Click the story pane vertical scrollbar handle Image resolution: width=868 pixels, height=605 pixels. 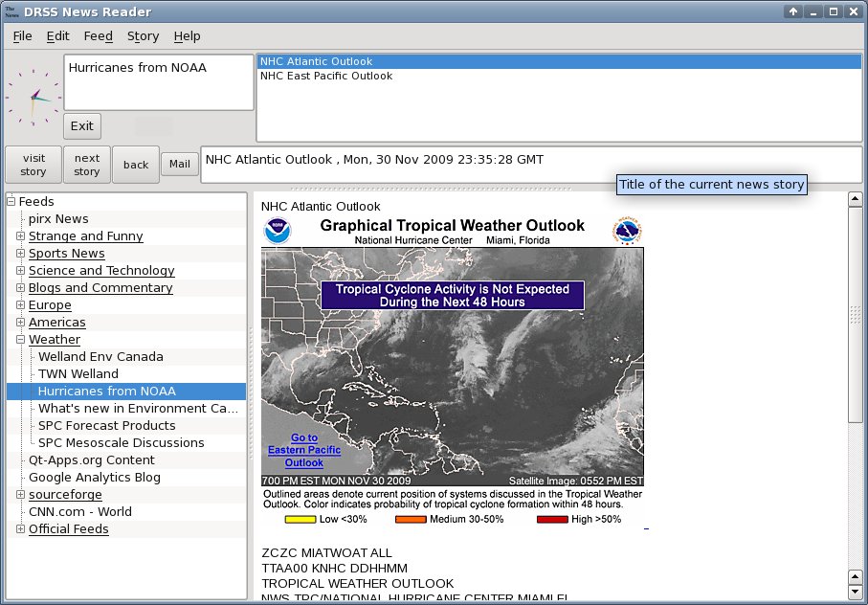855,315
